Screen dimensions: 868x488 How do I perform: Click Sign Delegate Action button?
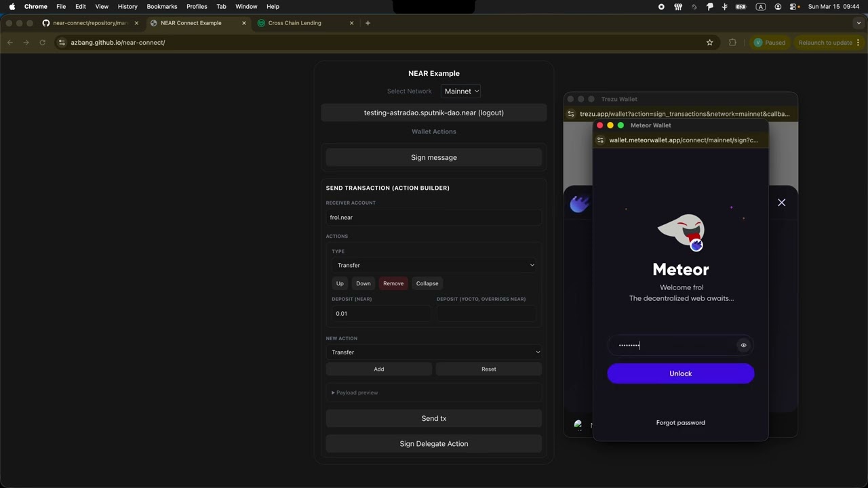[x=434, y=443]
